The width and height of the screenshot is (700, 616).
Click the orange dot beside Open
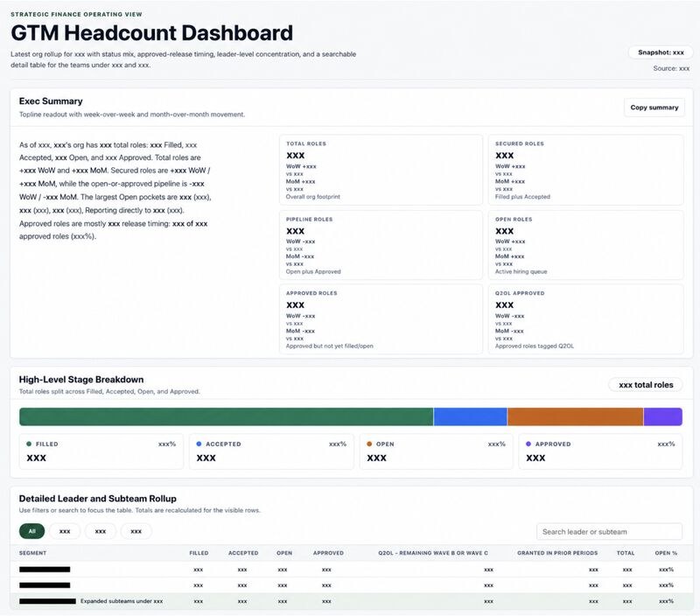pyautogui.click(x=369, y=444)
